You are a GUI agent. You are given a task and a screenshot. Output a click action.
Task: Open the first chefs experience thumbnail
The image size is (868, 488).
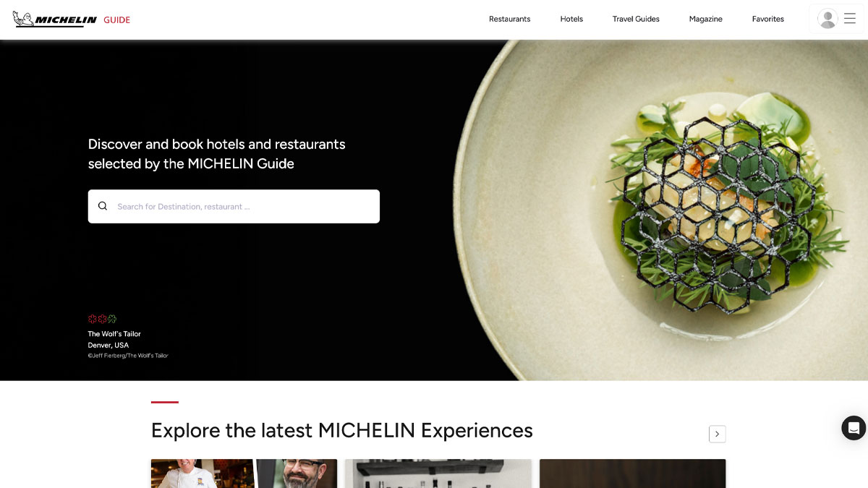(x=244, y=474)
